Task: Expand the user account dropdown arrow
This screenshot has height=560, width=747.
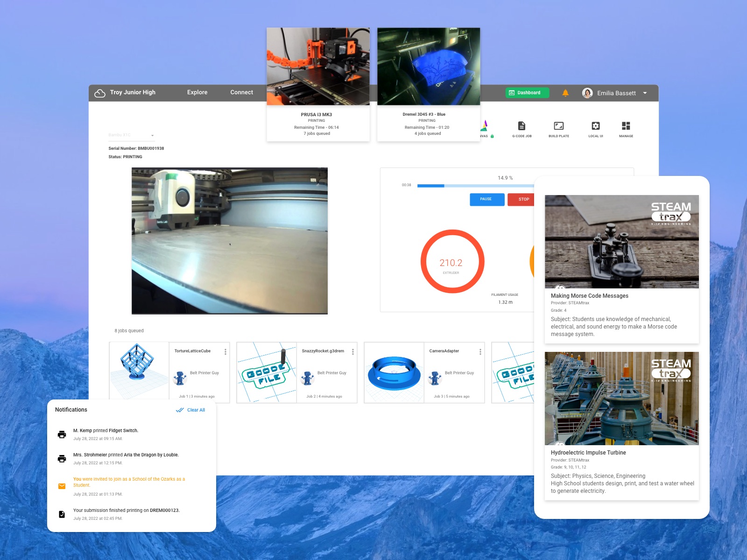Action: click(x=645, y=93)
